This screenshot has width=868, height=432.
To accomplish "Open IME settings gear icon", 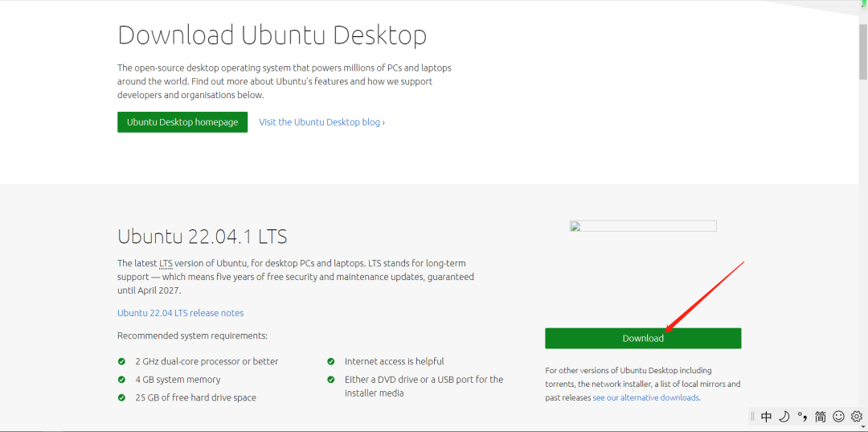I will click(x=856, y=417).
